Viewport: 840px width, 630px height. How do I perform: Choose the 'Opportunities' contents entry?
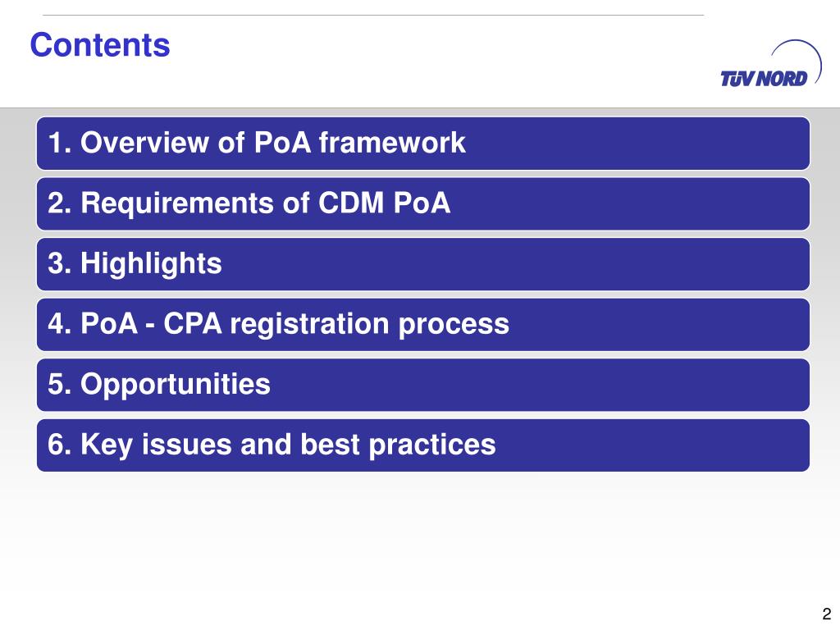point(423,386)
